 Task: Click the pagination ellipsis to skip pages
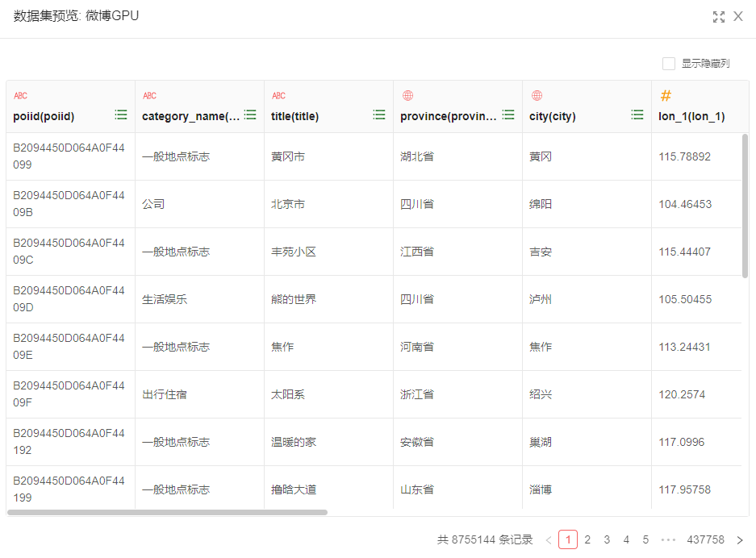[668, 539]
